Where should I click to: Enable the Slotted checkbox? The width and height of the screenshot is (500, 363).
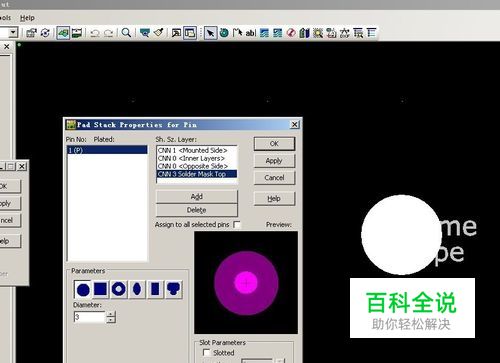[x=207, y=353]
